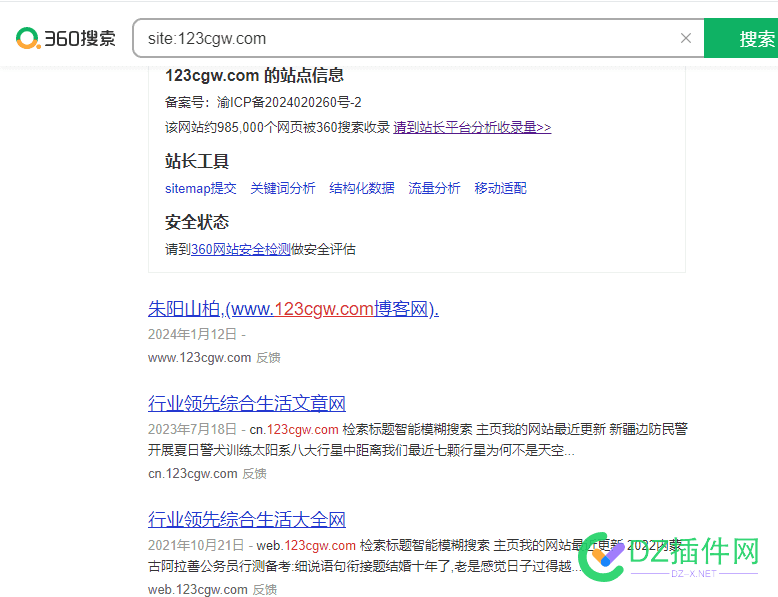778x597 pixels.
Task: Click 反馈 next to cn.123cgw.com
Action: tap(255, 474)
